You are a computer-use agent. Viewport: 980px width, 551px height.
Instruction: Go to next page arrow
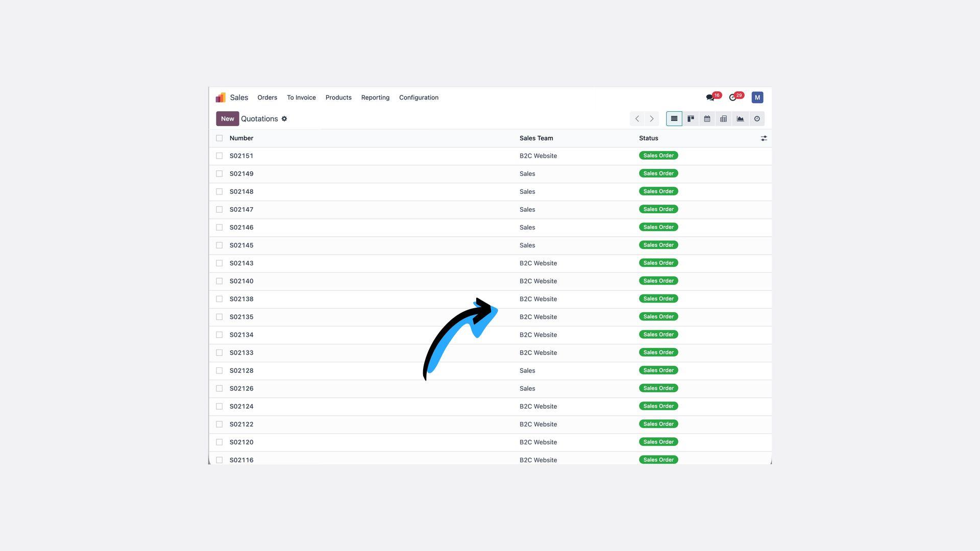tap(652, 119)
